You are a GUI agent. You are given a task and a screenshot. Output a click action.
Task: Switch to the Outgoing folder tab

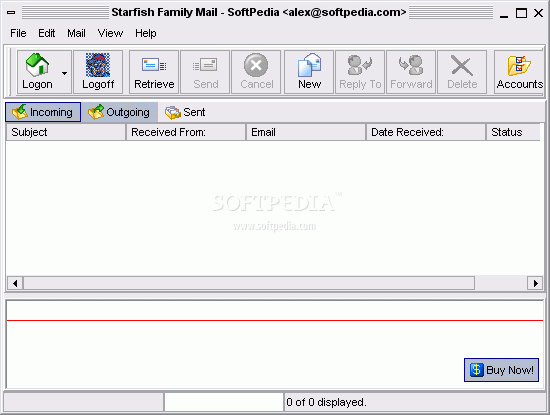pos(119,112)
